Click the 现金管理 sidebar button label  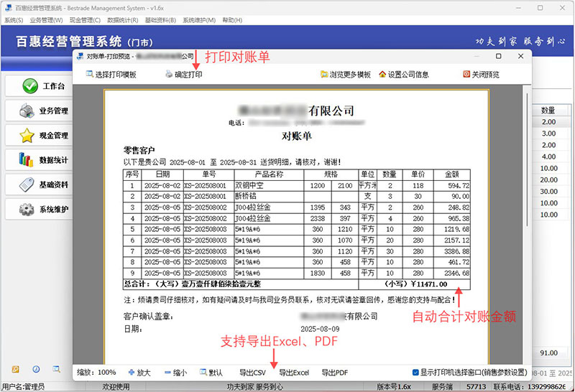point(54,136)
